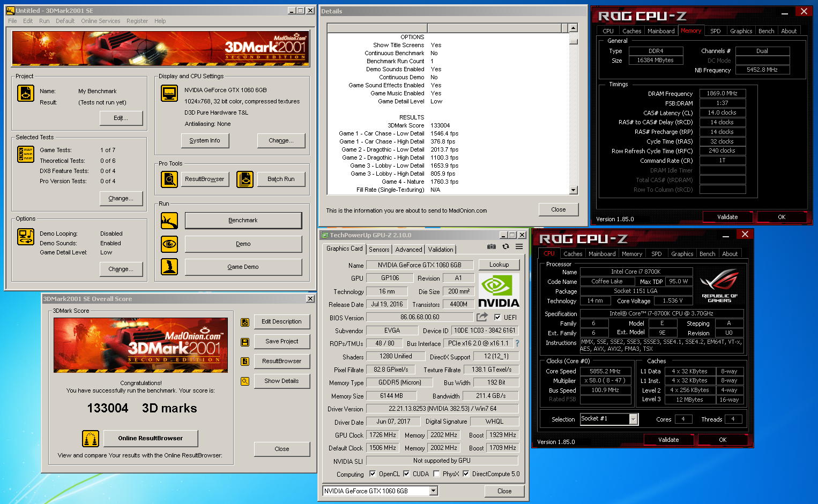Click the Project icon beside Name in 3DMark2001
This screenshot has width=818, height=504.
point(26,93)
